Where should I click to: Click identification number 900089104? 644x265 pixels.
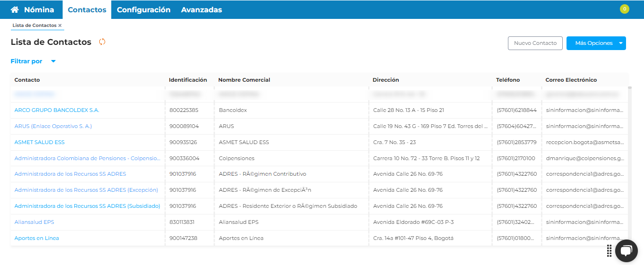(184, 126)
